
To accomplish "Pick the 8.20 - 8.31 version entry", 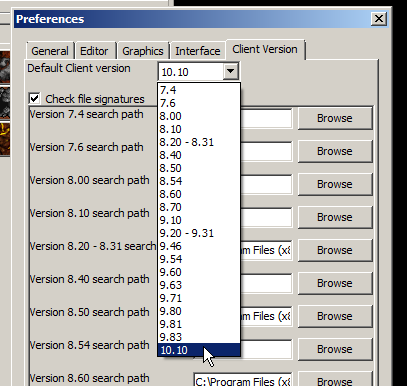I will (x=199, y=142).
